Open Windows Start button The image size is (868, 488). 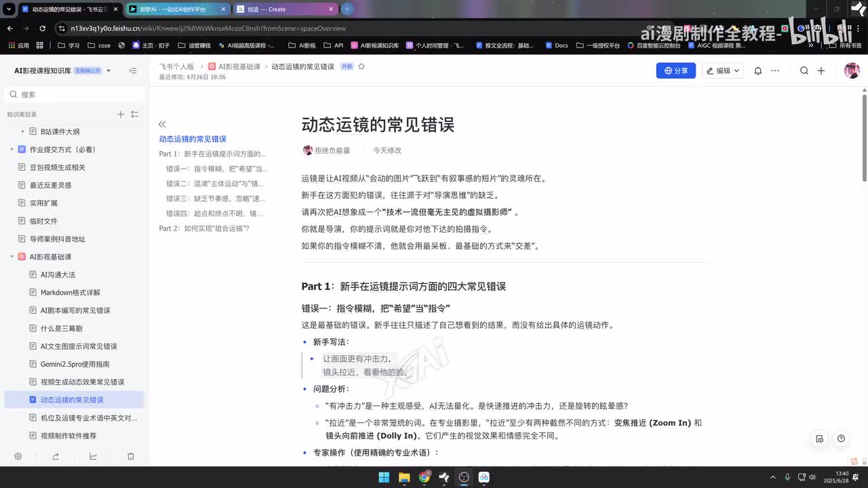pos(384,477)
